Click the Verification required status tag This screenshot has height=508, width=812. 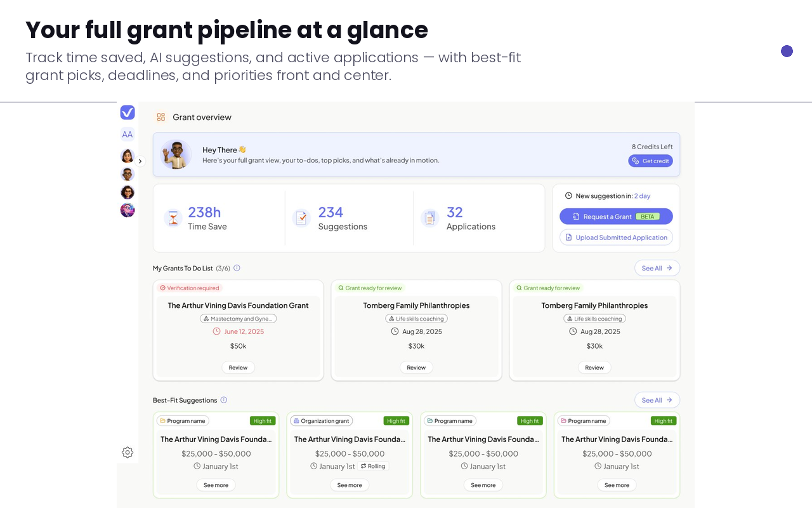pos(190,288)
